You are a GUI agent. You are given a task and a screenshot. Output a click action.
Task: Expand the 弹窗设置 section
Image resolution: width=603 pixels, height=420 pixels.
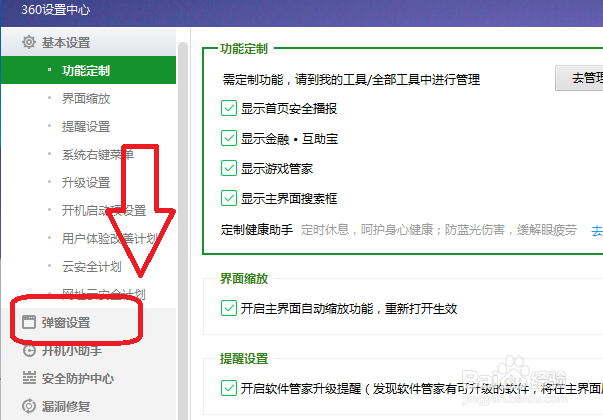[x=88, y=322]
